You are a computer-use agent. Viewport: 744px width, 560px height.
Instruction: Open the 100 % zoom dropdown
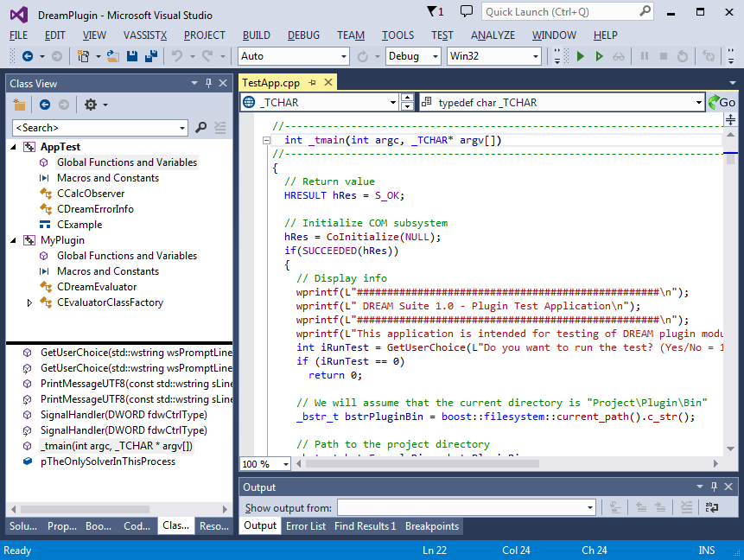pos(286,464)
